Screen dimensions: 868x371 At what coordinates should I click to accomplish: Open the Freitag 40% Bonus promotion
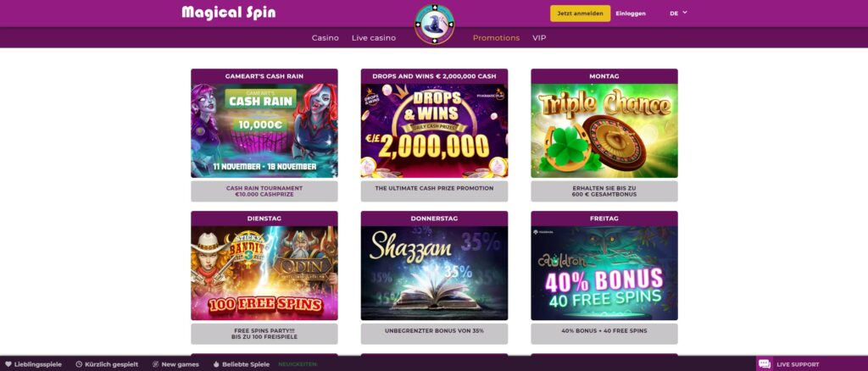click(x=604, y=273)
